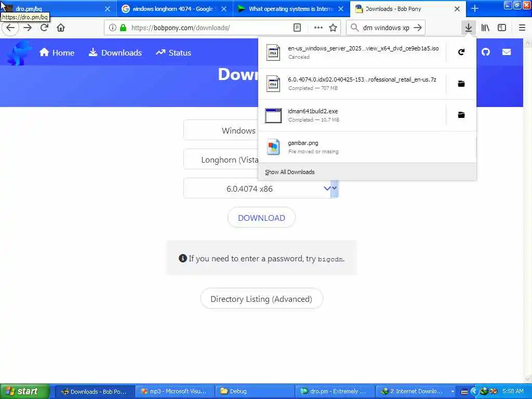Click the Downloads - Bob Pony taskbar button
This screenshot has width=532, height=399.
(95, 392)
